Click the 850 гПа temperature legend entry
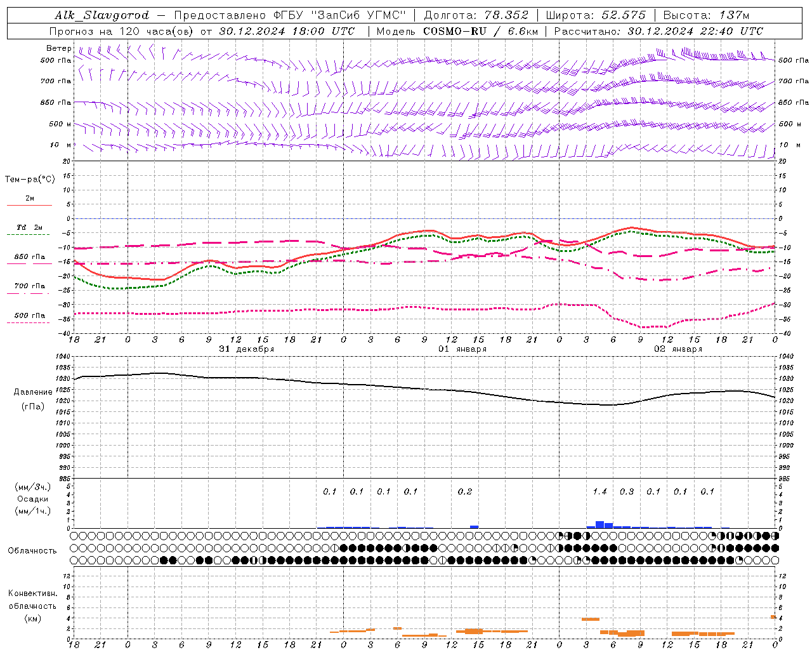Screen dimensions: 812x650 30,257
